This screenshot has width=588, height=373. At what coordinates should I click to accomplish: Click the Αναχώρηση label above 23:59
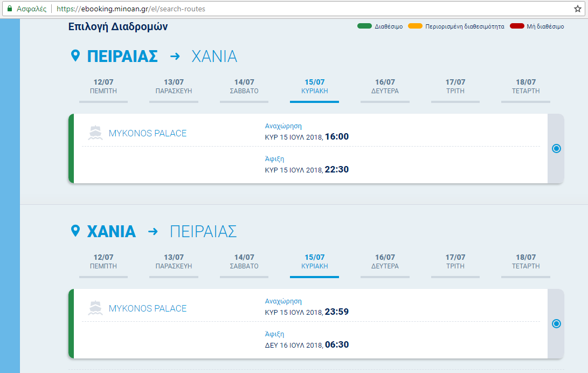point(283,301)
